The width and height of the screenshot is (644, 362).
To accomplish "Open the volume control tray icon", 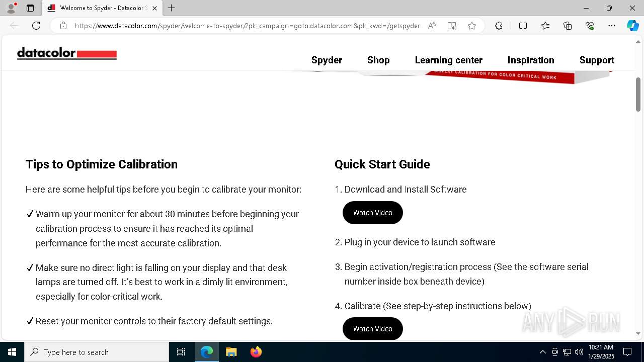I will coord(579,352).
